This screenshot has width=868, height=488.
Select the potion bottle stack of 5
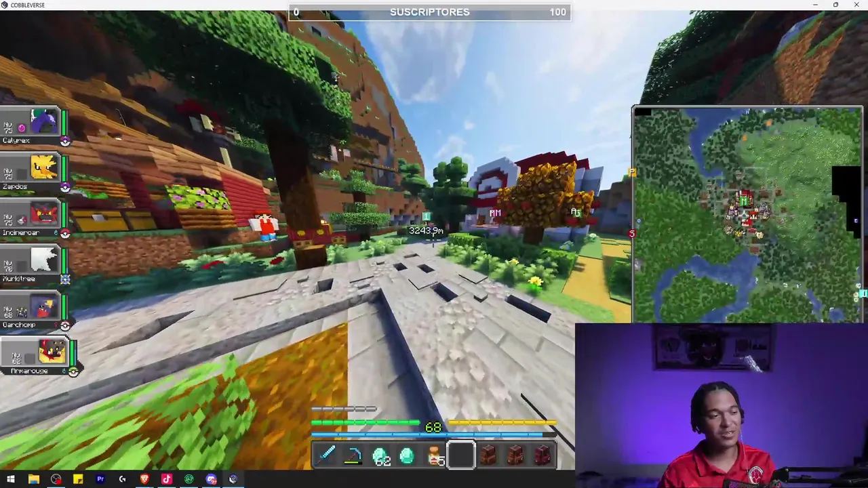click(435, 455)
